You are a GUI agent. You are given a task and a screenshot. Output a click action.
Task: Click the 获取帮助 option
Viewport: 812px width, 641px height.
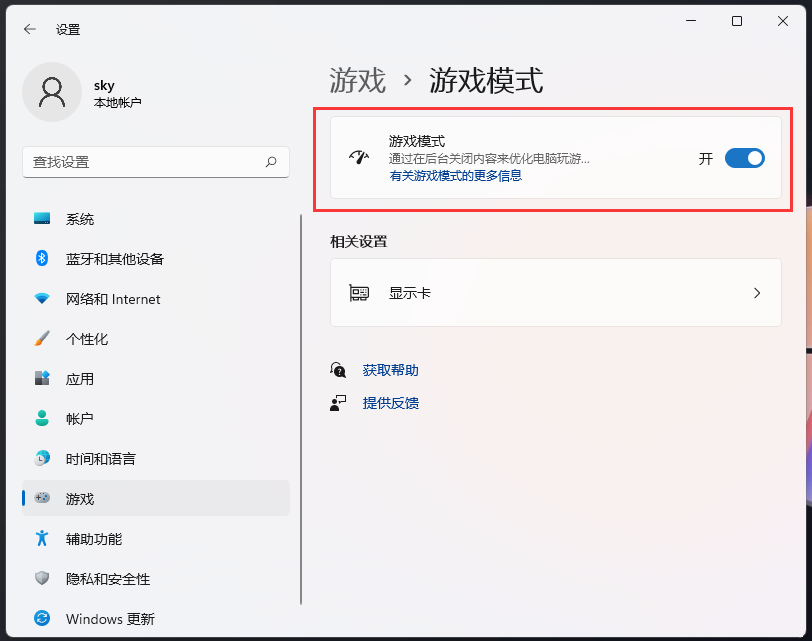coord(391,369)
